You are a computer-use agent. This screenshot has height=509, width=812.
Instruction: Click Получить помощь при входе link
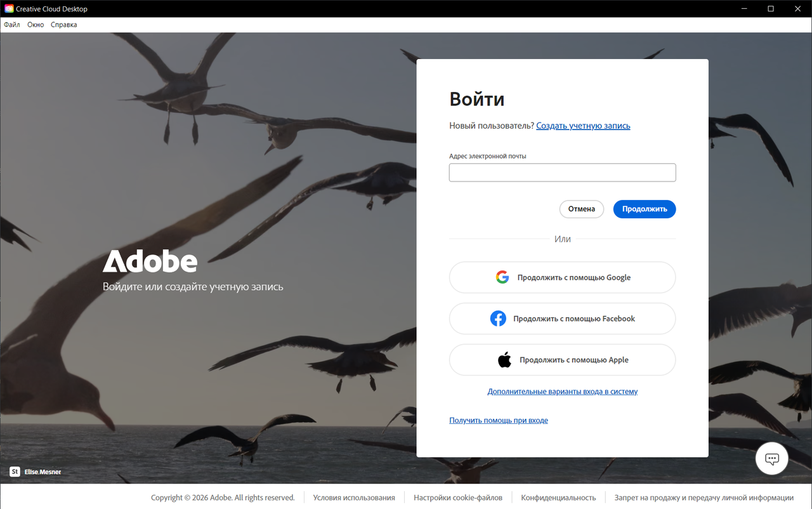pyautogui.click(x=499, y=420)
